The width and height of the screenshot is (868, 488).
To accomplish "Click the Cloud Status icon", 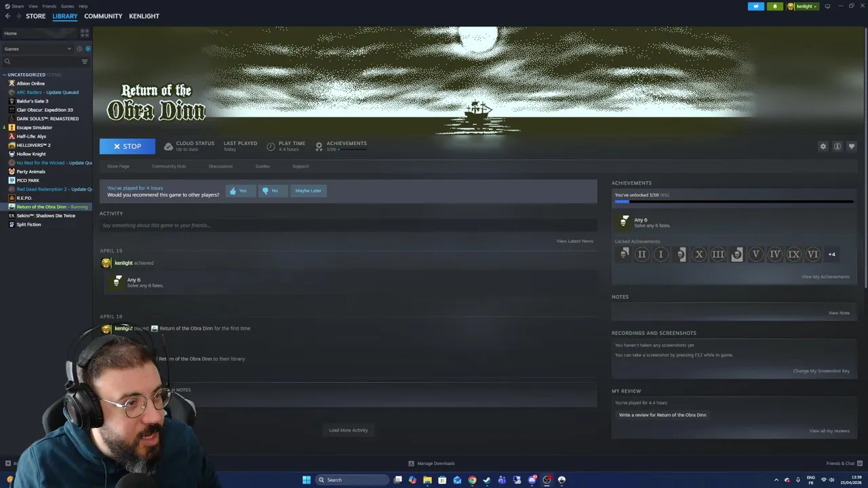I will [168, 146].
